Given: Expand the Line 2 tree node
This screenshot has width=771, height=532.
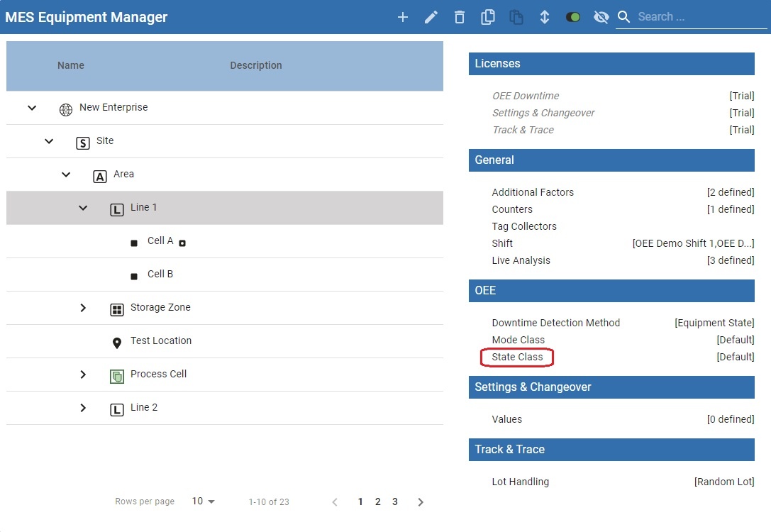Looking at the screenshot, I should [83, 408].
